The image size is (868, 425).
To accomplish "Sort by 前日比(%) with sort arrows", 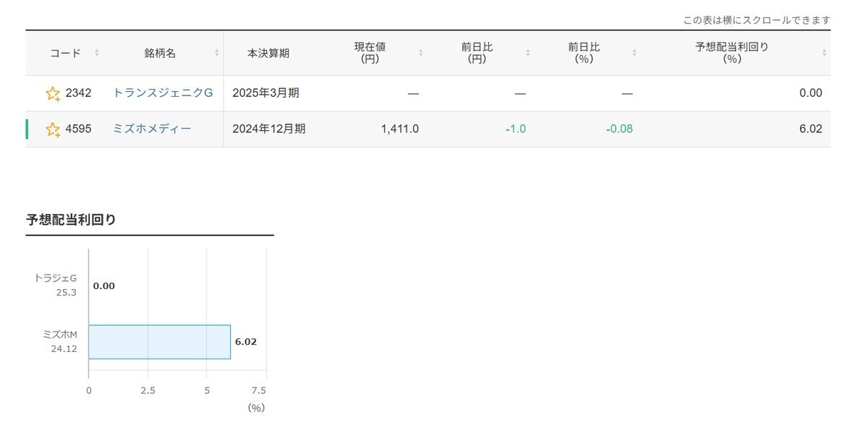I will (x=634, y=53).
